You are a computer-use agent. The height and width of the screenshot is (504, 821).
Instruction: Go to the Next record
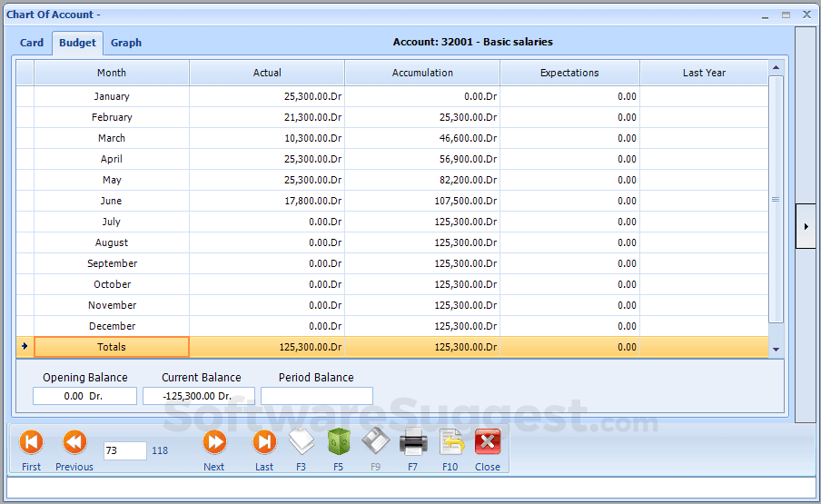point(214,443)
